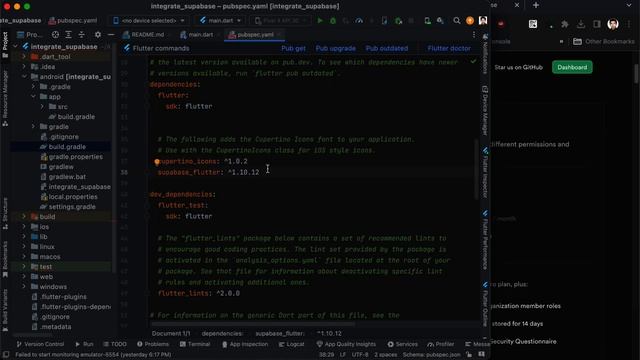The height and width of the screenshot is (360, 640).
Task: Click the green inspection checkmark in the editor
Action: point(473,62)
